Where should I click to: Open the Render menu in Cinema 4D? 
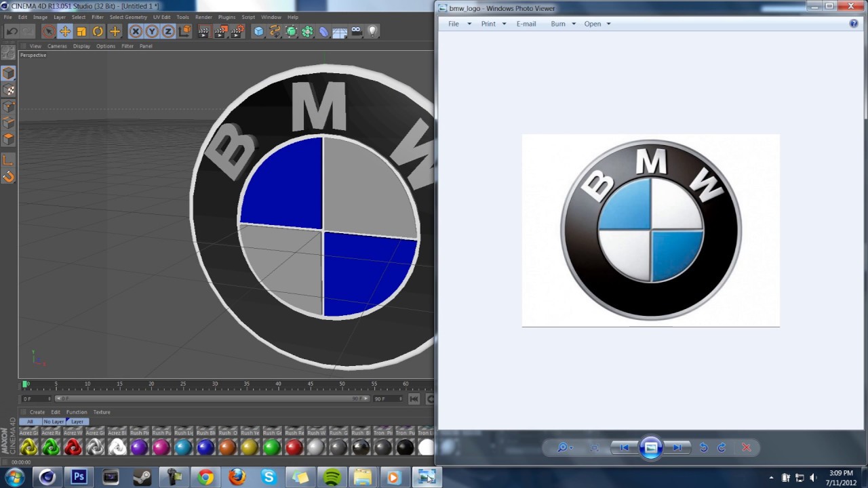pyautogui.click(x=203, y=17)
